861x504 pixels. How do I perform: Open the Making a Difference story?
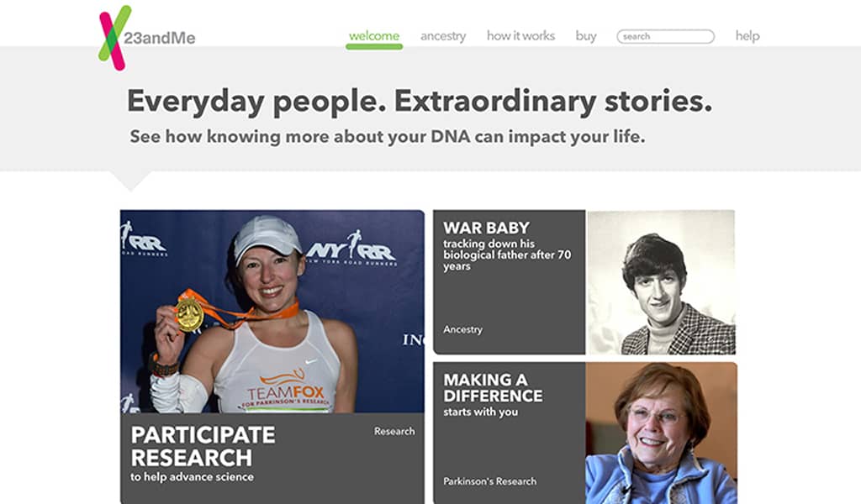493,387
